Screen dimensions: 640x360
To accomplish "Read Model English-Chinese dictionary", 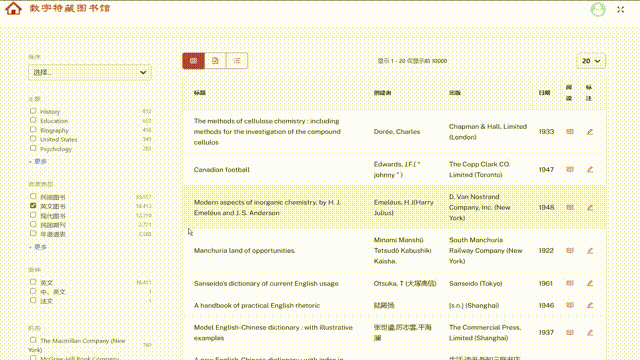I will click(x=570, y=332).
